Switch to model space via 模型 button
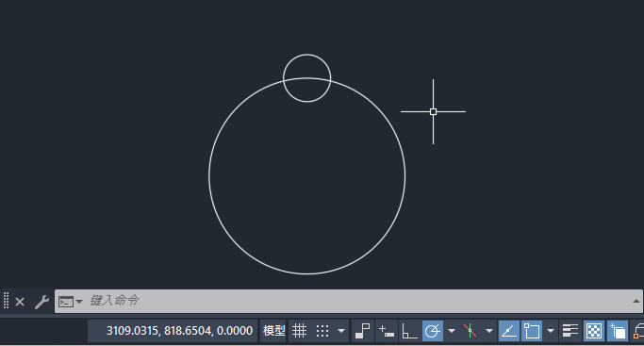This screenshot has height=346, width=644. click(x=274, y=331)
